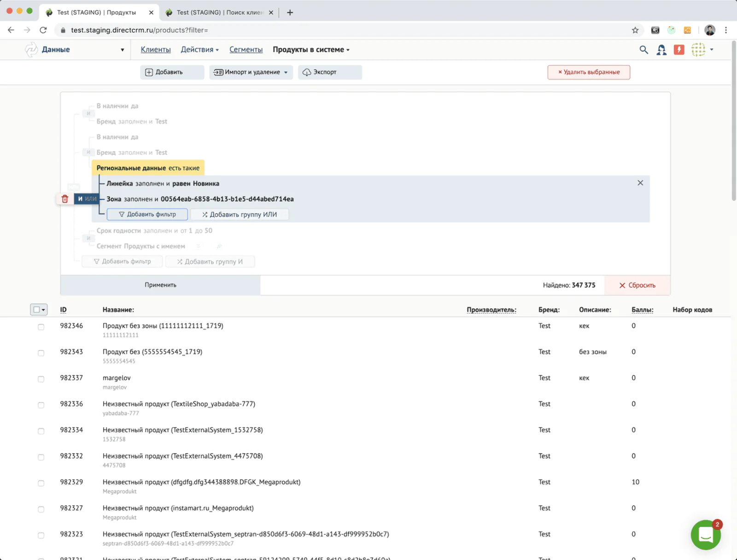737x560 pixels.
Task: Toggle checkbox for product 982329
Action: coord(41,483)
